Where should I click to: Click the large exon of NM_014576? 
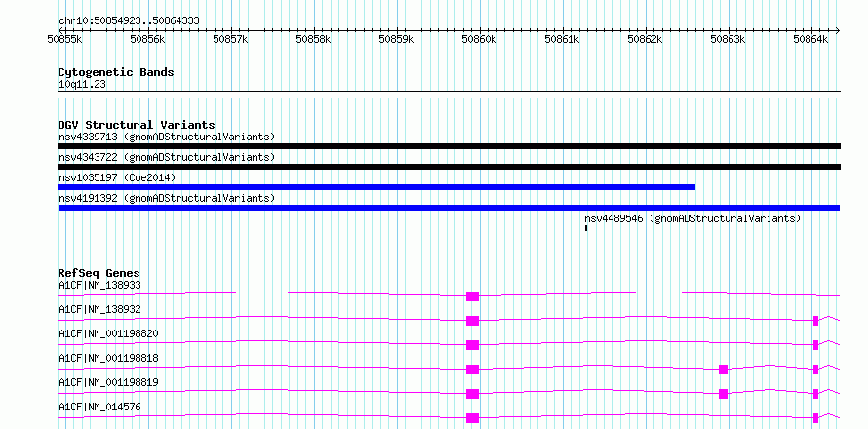[472, 418]
